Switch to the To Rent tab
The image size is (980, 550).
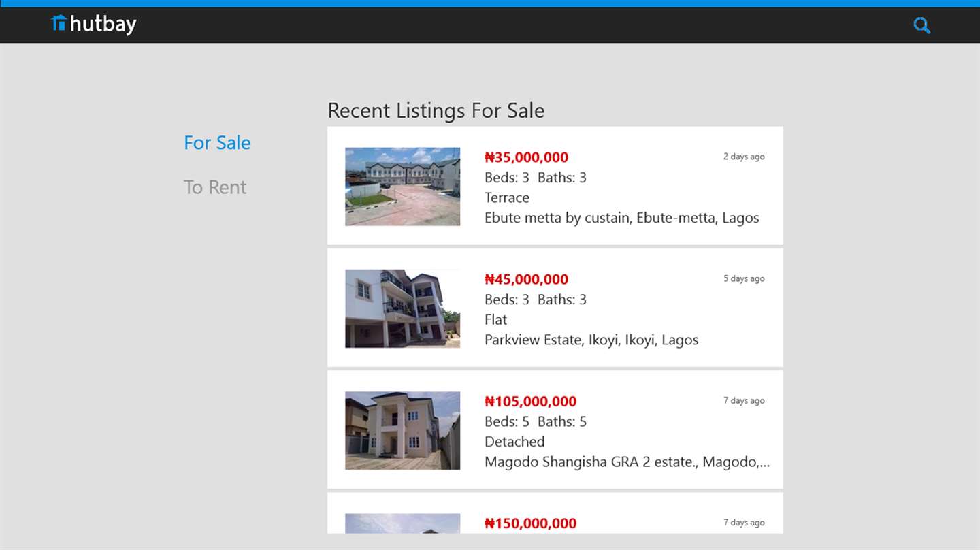click(215, 187)
